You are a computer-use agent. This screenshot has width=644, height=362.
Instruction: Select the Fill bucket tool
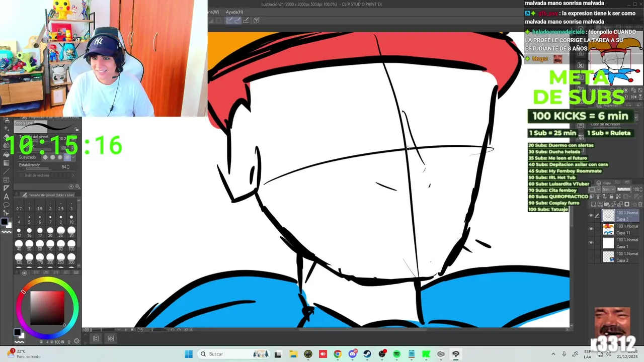[7, 154]
